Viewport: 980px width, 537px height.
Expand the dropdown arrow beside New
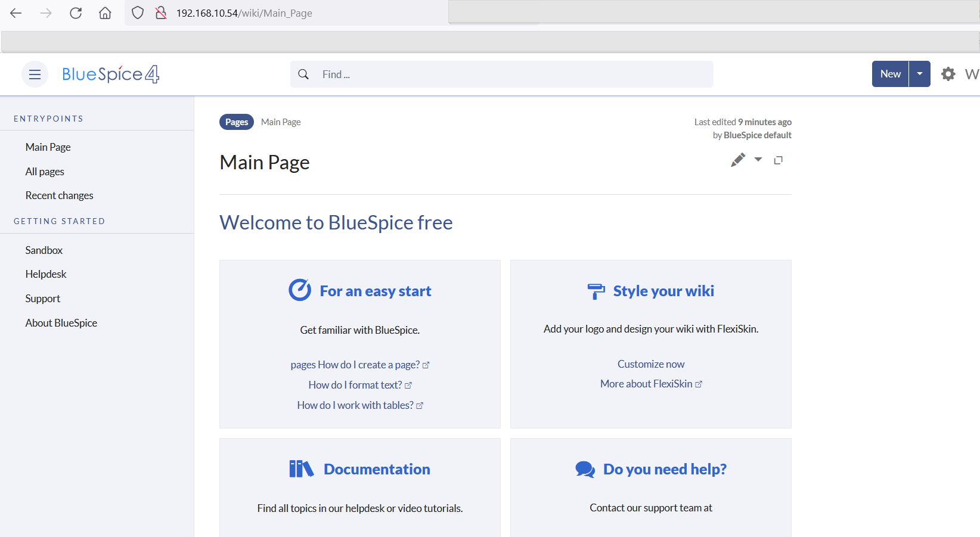click(x=920, y=74)
